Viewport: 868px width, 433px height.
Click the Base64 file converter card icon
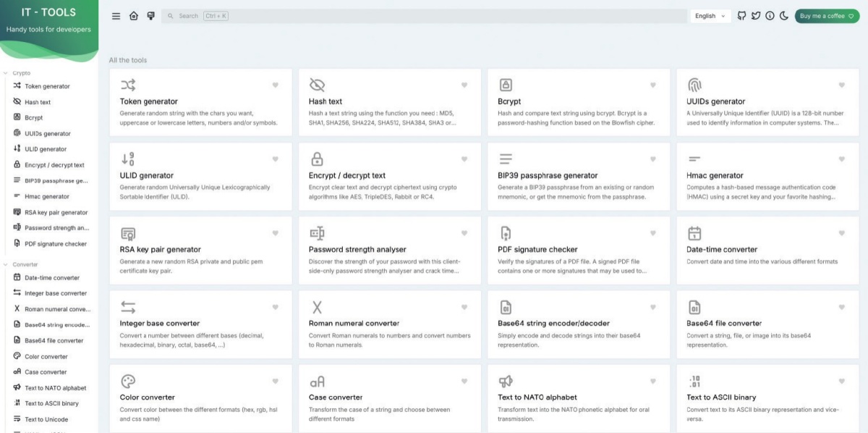(x=694, y=307)
